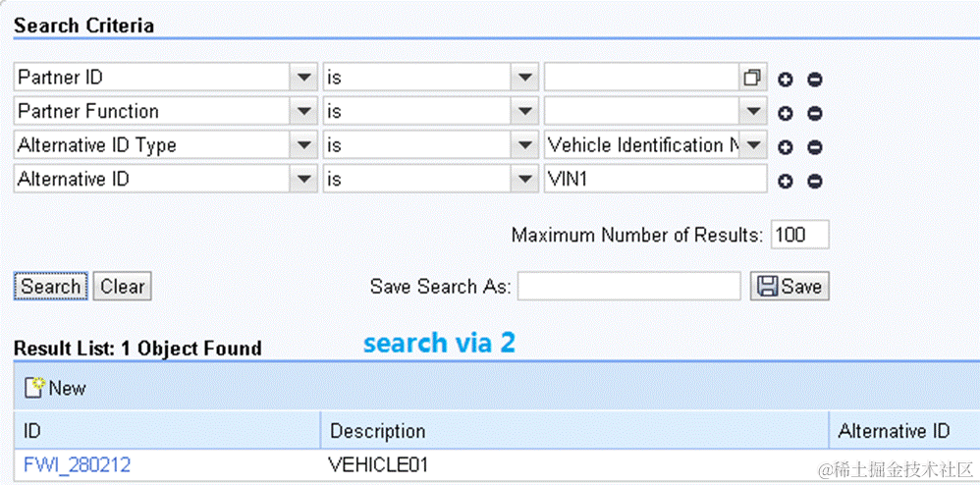980x485 pixels.
Task: Remove the Partner Function criteria row
Action: (814, 114)
